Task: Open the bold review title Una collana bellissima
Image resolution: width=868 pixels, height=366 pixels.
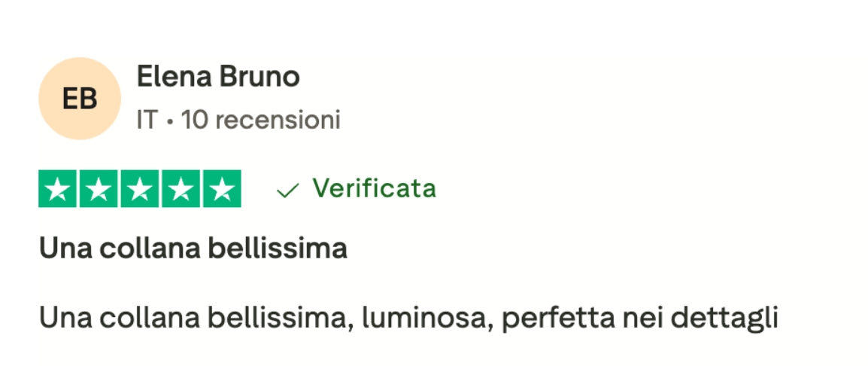Action: pos(193,249)
